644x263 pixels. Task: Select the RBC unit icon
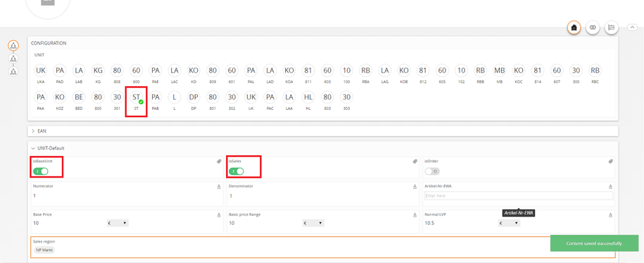click(x=595, y=71)
